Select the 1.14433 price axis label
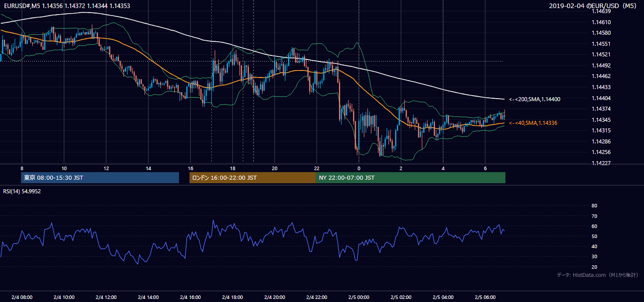Screen dimensions: 644x302 point(602,87)
